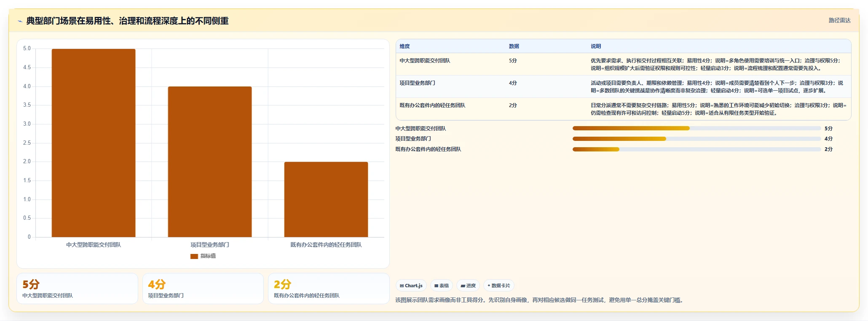Click the footer note starting 该图展示团队需求画像
Viewport: 868px width, 321px height.
coord(540,300)
